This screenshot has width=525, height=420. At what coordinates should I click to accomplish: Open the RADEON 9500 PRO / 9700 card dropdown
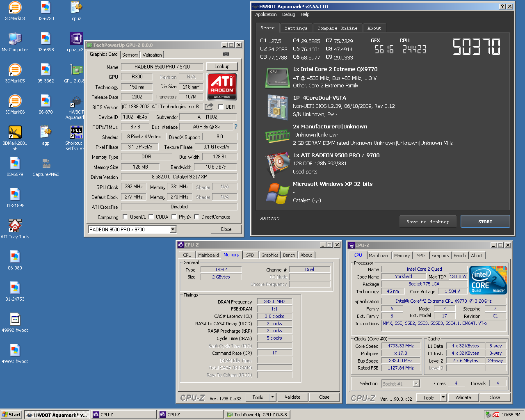point(173,230)
